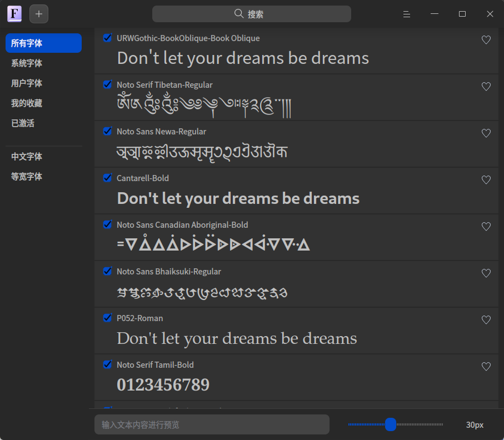
Task: Favorite Noto Sans Canadian Aboriginal-Bold heart
Action: pos(486,227)
